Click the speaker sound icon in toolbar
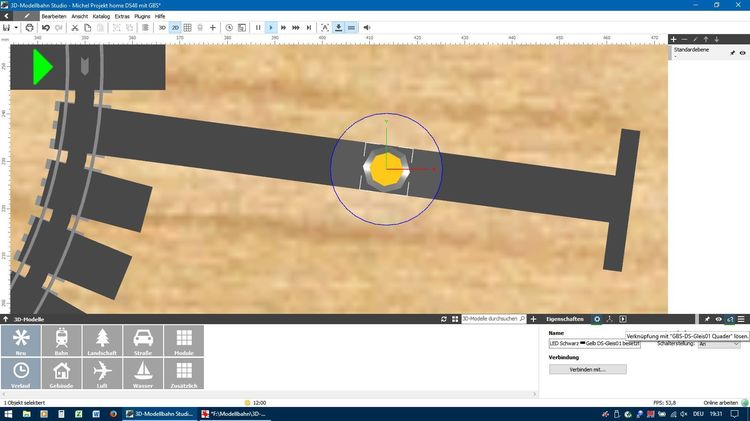This screenshot has height=421, width=750. coord(367,28)
